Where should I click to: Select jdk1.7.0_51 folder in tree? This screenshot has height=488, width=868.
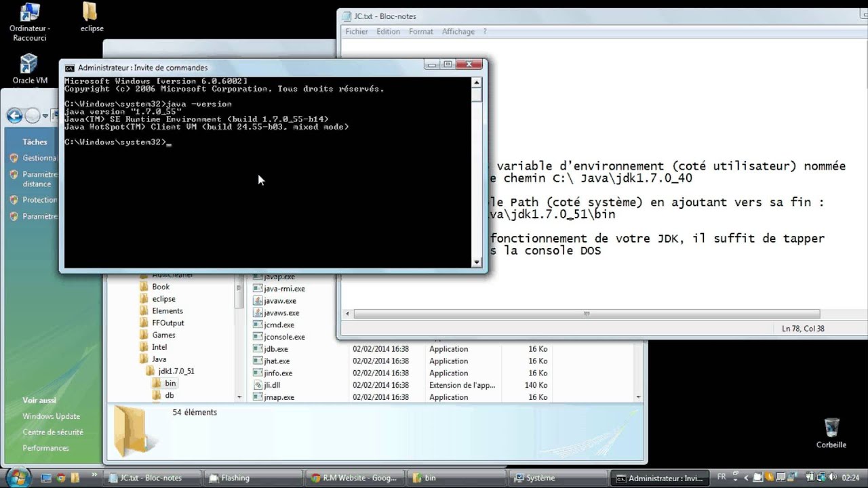[176, 371]
